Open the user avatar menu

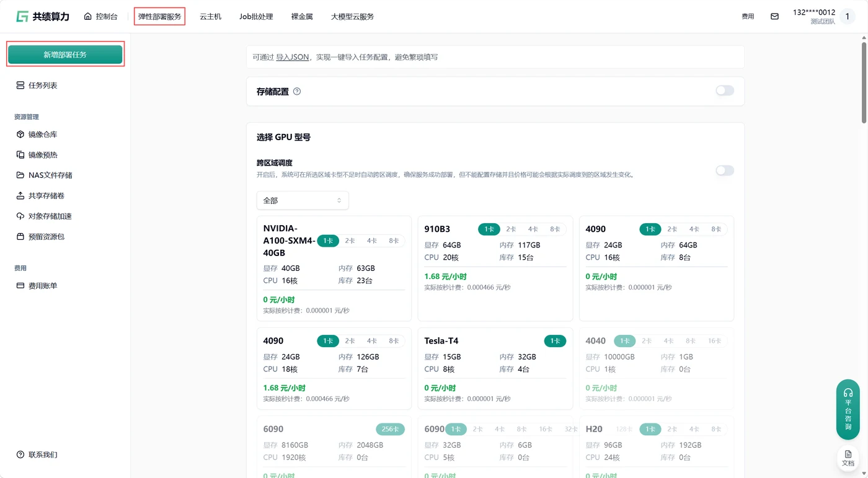click(x=848, y=17)
